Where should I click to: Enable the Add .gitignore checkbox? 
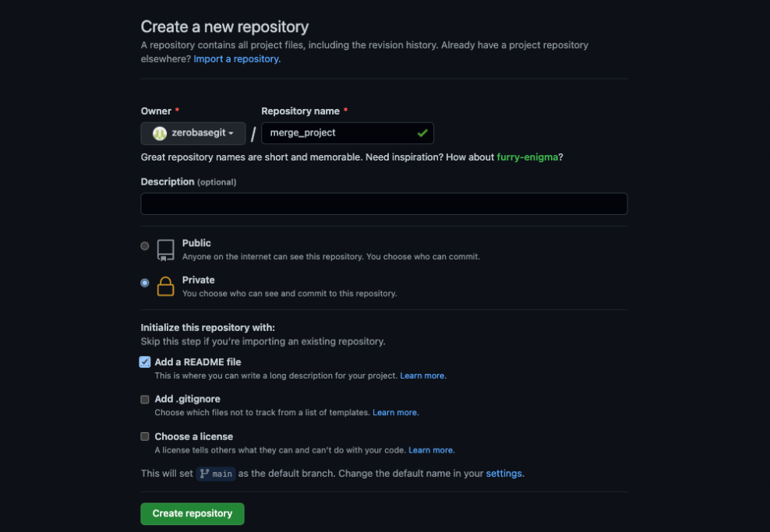[145, 400]
